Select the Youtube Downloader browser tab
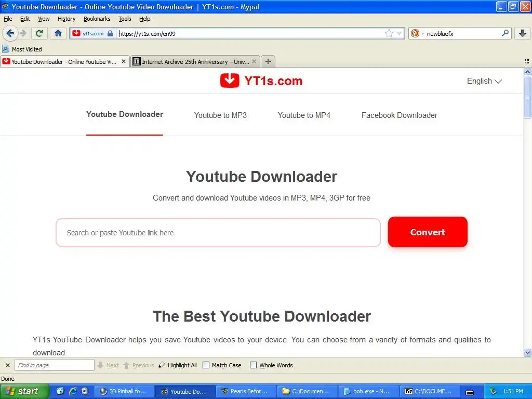 (x=64, y=61)
